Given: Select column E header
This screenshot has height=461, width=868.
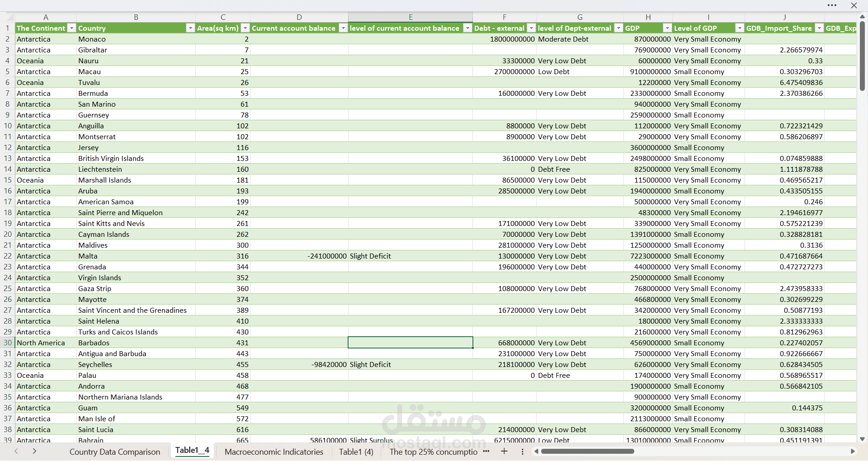Looking at the screenshot, I should (x=410, y=17).
